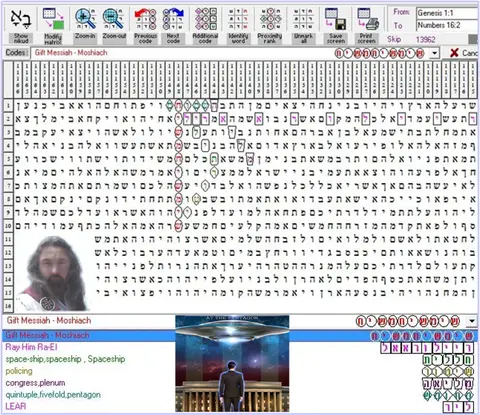
Task: Select the Identify word tool
Action: click(x=238, y=19)
